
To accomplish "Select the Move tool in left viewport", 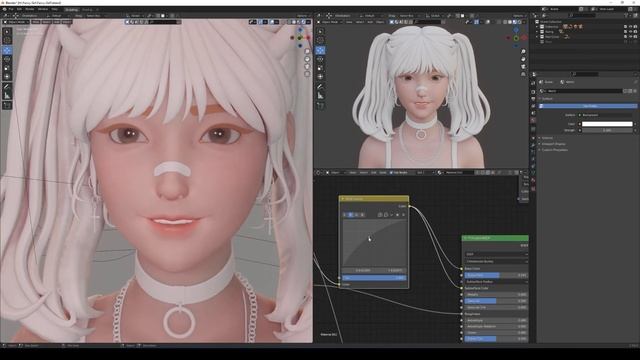I will tap(7, 50).
